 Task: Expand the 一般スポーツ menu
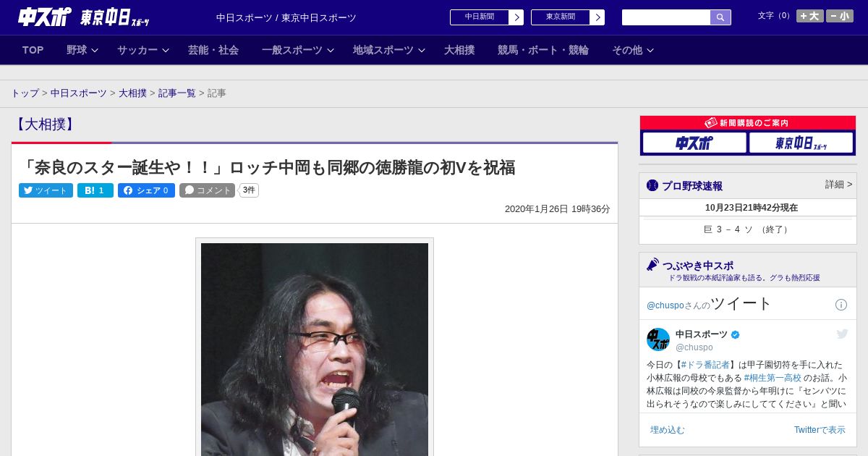(298, 50)
